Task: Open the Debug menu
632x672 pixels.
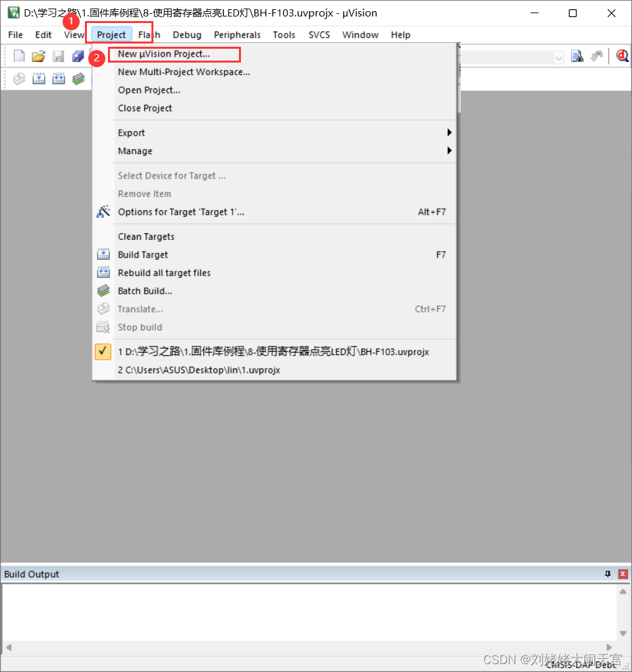Action: point(187,35)
